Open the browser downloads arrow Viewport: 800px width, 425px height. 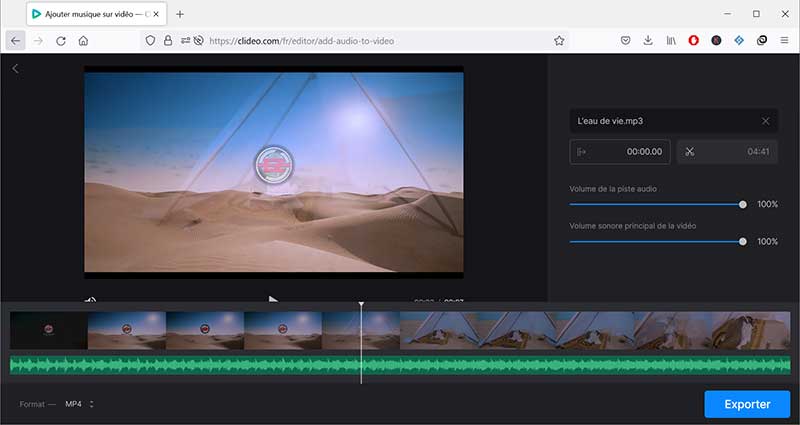click(x=648, y=40)
